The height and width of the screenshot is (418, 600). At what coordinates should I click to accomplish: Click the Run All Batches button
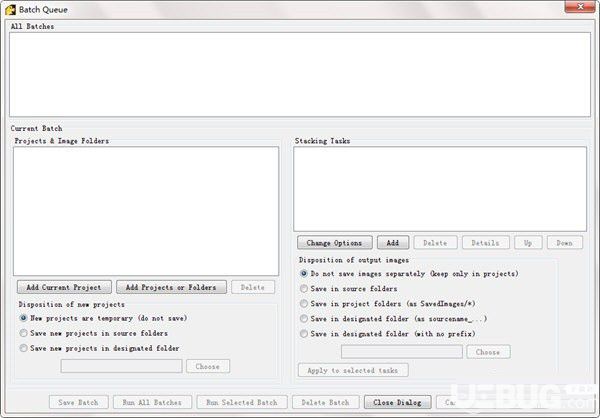pos(152,402)
